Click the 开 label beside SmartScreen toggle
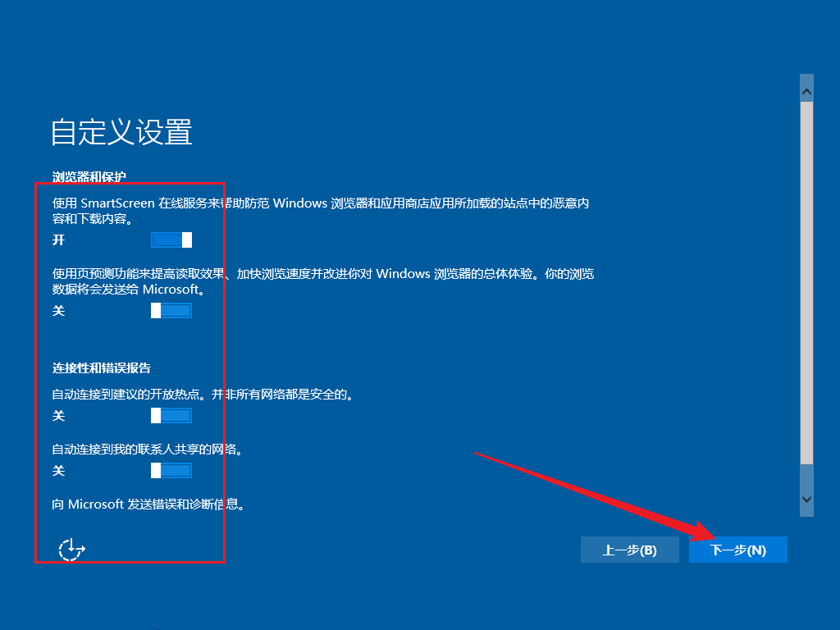 tap(58, 240)
